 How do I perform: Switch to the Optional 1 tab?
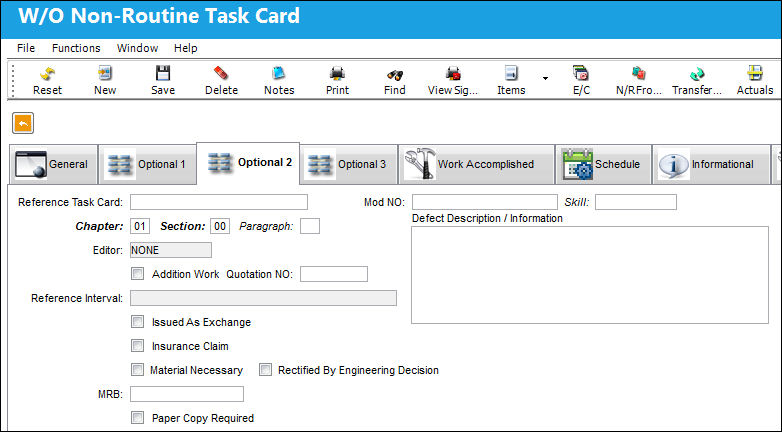pos(147,164)
